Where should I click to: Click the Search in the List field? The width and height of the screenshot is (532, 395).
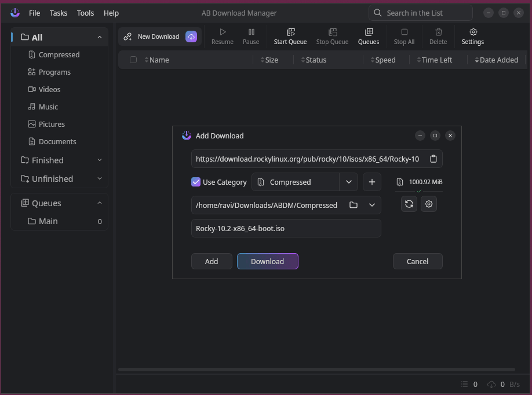point(420,13)
